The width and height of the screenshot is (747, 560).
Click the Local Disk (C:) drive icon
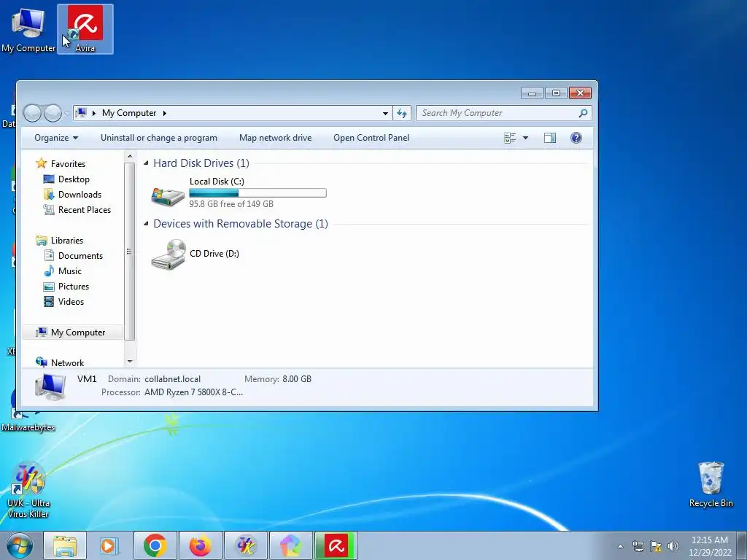click(x=168, y=195)
